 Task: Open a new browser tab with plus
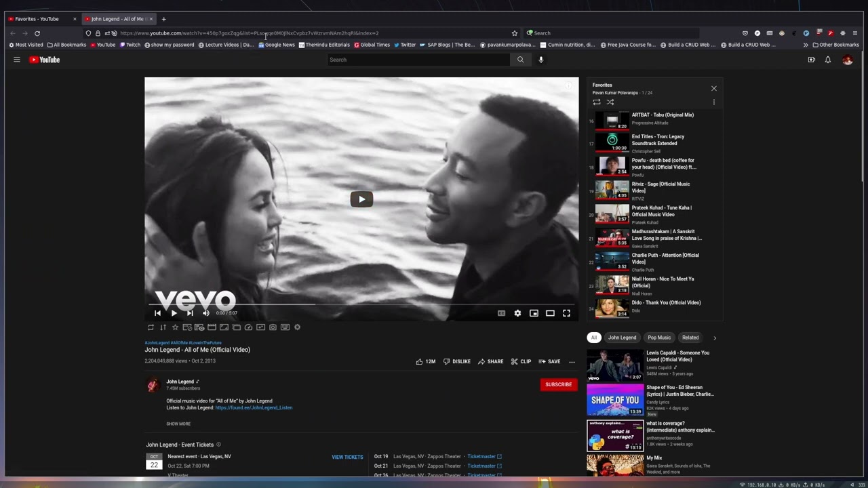[x=163, y=19]
